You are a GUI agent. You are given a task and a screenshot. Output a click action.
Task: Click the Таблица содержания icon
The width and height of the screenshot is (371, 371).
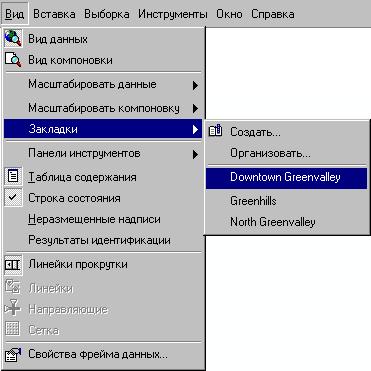(13, 176)
